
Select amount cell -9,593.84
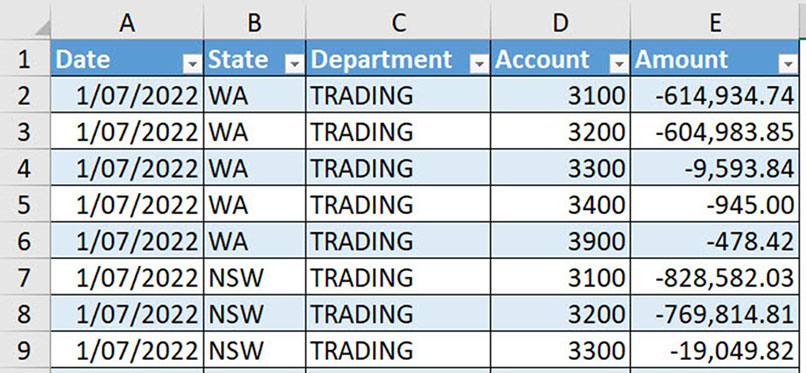coord(715,167)
